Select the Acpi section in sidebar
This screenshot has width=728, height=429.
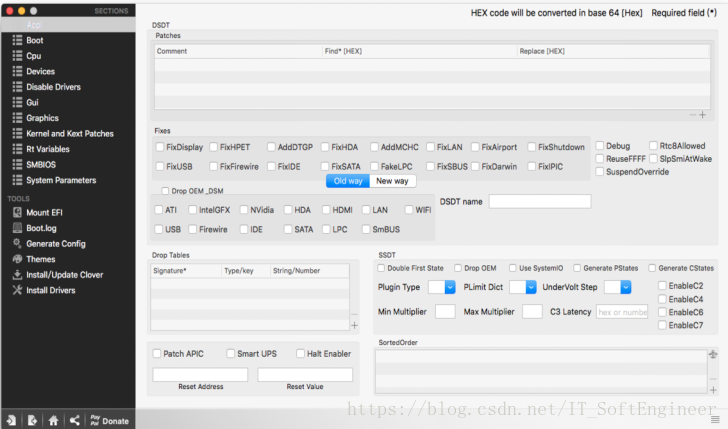tap(68, 25)
